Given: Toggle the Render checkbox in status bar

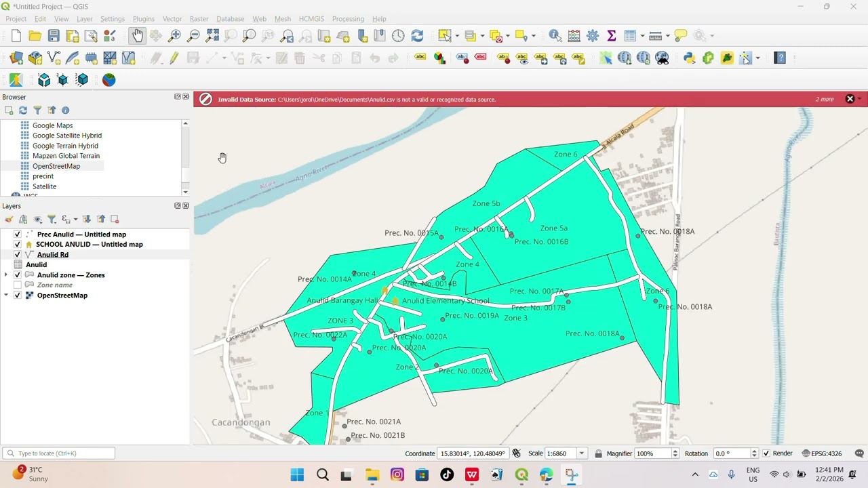Looking at the screenshot, I should 766,453.
